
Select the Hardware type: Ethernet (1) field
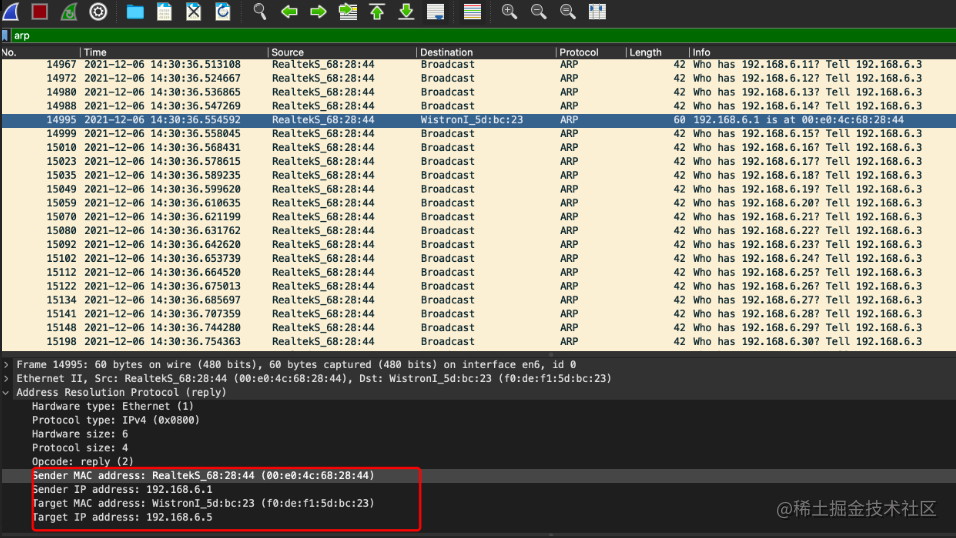113,406
